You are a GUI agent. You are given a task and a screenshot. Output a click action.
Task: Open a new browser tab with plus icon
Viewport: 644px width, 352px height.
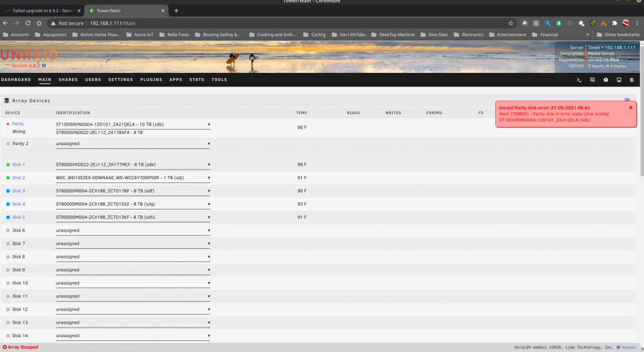pyautogui.click(x=176, y=11)
